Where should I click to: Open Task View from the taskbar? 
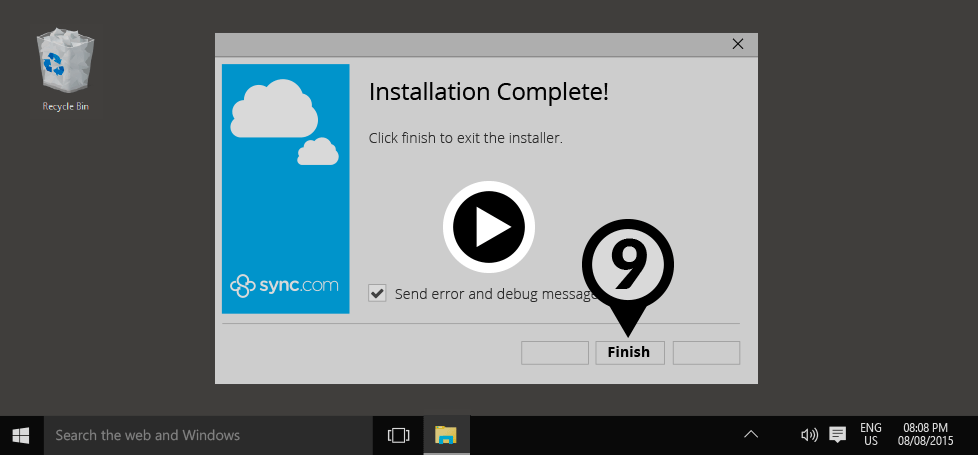pyautogui.click(x=399, y=435)
